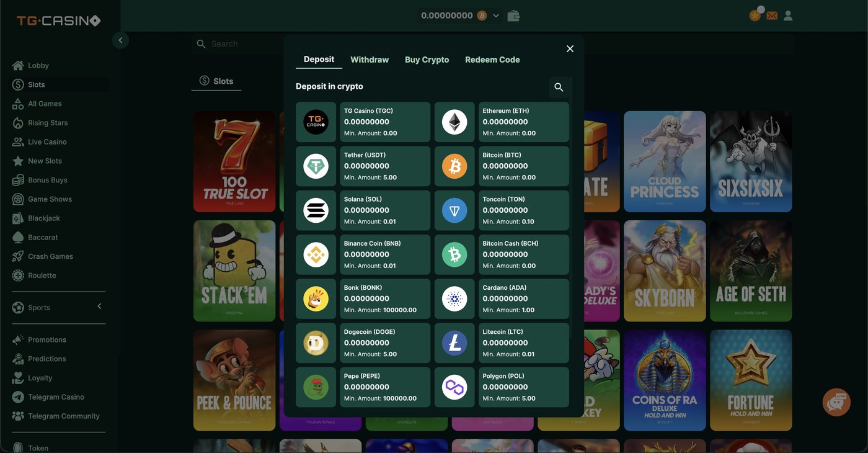Select the Pepe (PEPE) coin icon

tap(316, 387)
